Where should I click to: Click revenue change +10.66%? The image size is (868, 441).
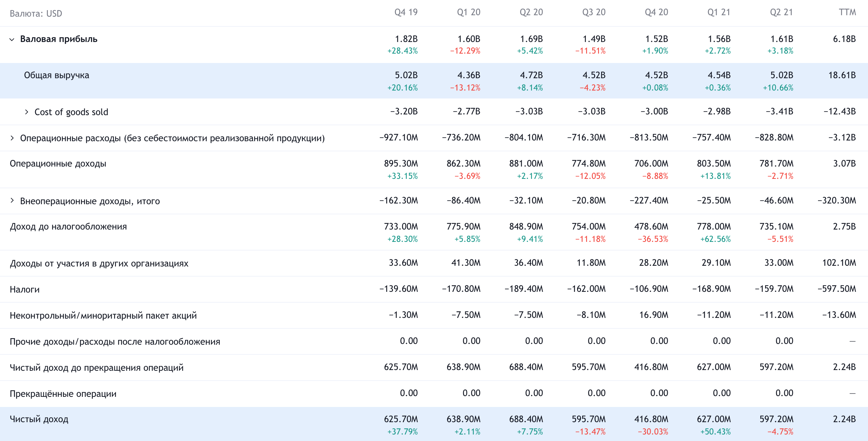778,88
